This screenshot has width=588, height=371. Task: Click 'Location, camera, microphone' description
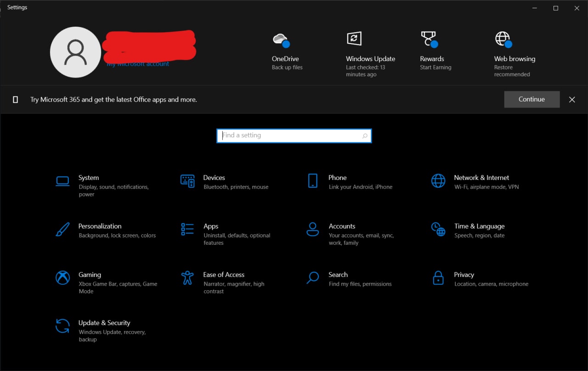point(492,284)
